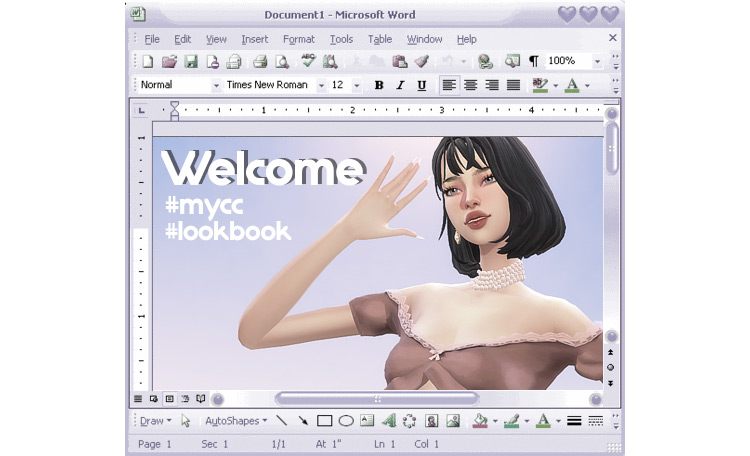The height and width of the screenshot is (456, 750).
Task: Apply the Highlight color
Action: (540, 85)
